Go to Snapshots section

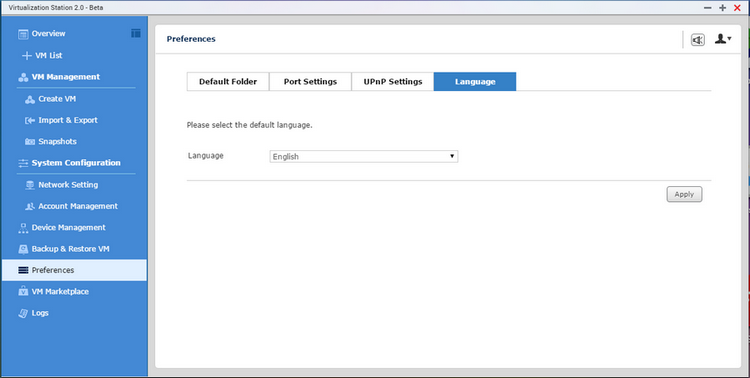tap(57, 142)
